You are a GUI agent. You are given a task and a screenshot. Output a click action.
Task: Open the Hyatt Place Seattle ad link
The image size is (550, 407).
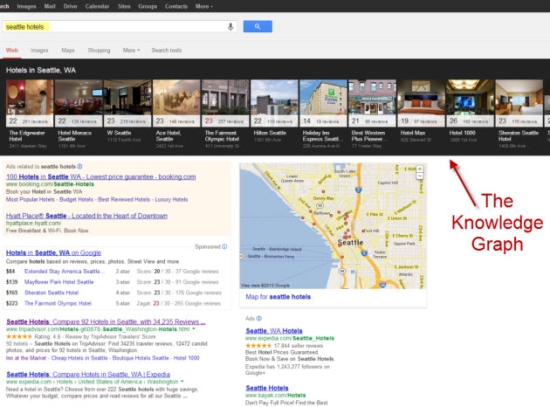[x=87, y=215]
